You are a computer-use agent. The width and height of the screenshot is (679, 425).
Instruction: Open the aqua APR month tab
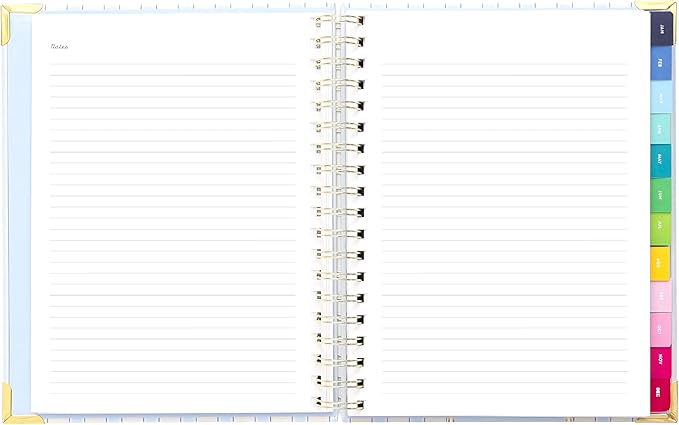coord(661,129)
